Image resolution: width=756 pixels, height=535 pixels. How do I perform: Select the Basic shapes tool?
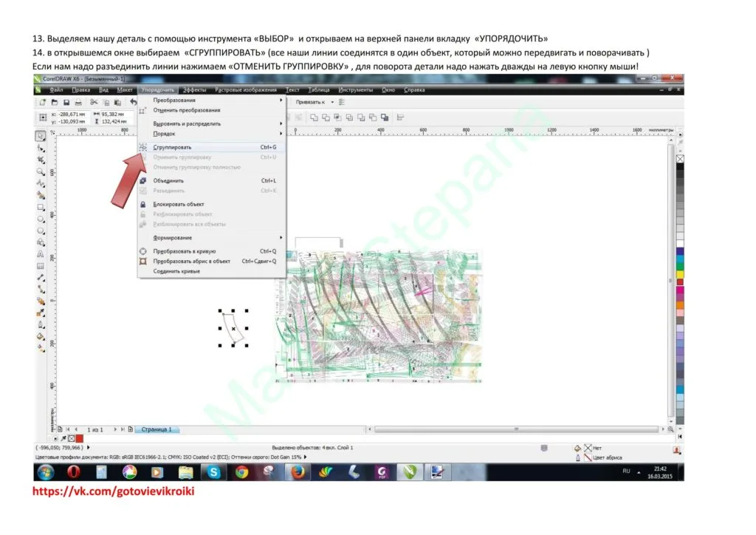(41, 242)
